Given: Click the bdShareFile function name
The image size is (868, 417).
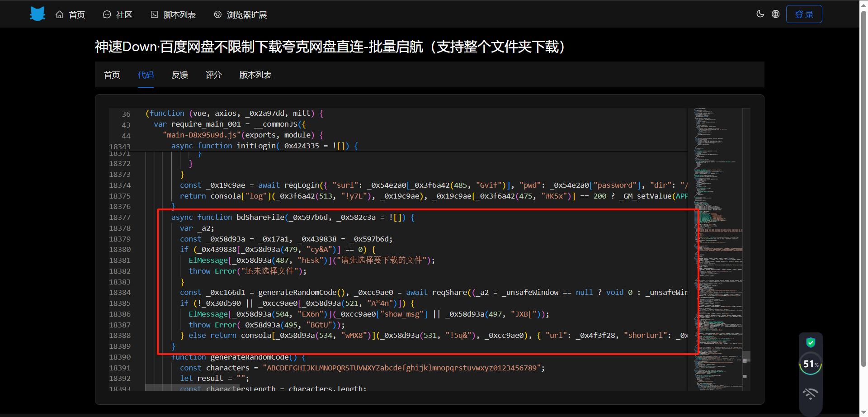Looking at the screenshot, I should coord(260,218).
